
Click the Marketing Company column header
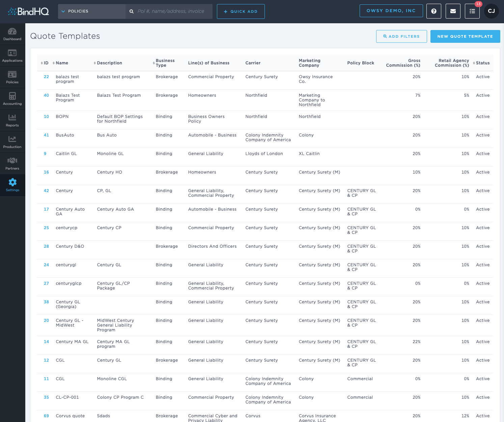click(310, 63)
